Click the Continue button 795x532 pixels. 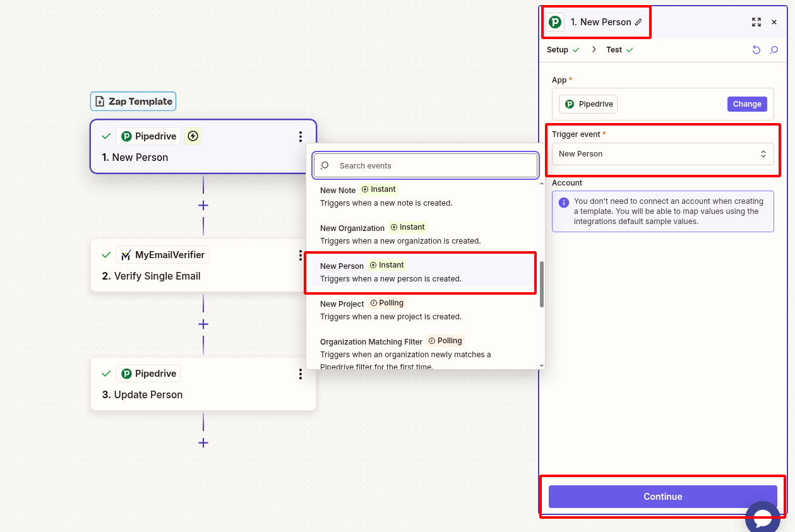(x=662, y=497)
